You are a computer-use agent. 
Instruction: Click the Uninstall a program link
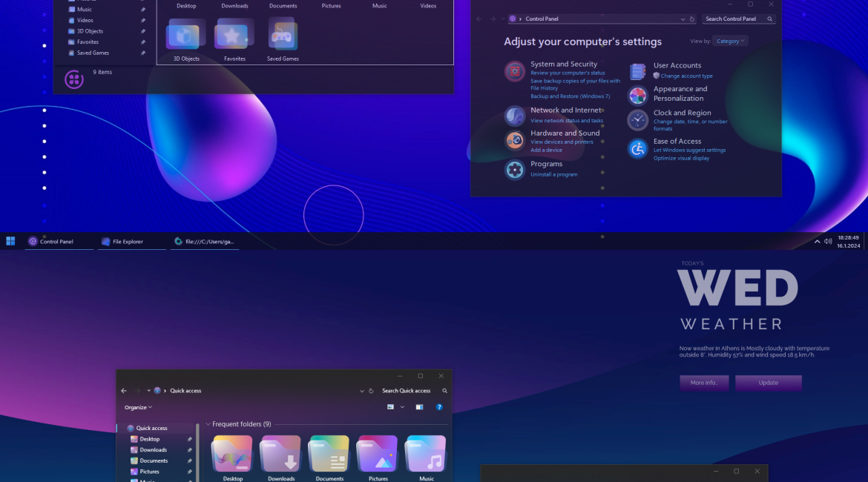tap(553, 174)
